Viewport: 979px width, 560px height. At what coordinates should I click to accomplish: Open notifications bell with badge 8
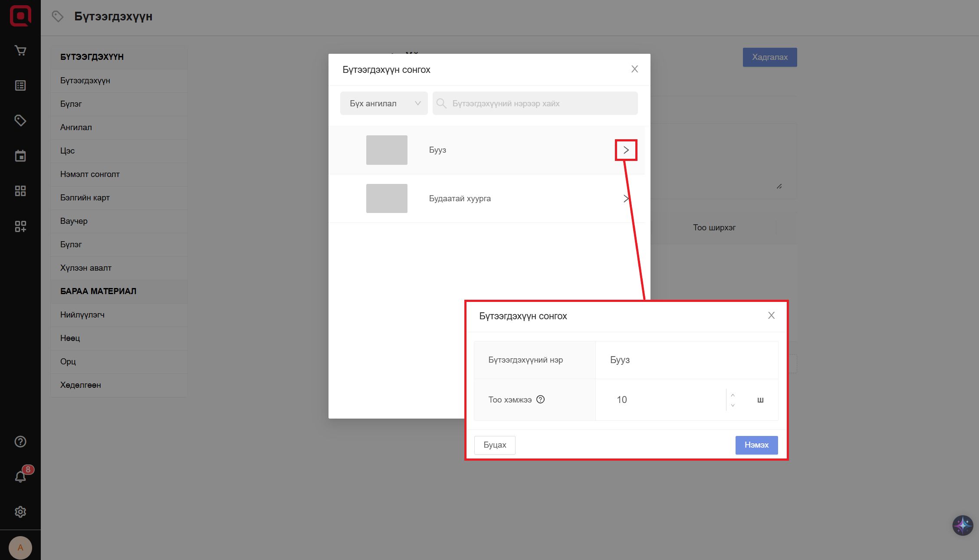[x=20, y=476]
